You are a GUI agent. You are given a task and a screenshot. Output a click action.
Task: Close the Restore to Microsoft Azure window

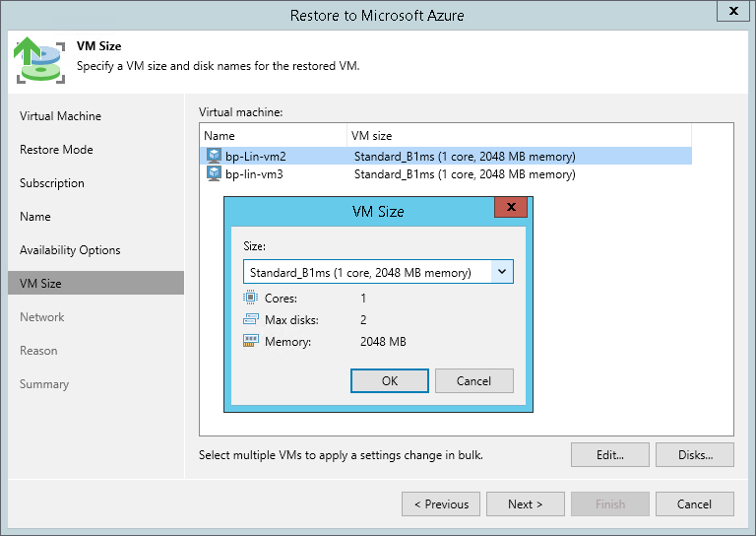733,11
